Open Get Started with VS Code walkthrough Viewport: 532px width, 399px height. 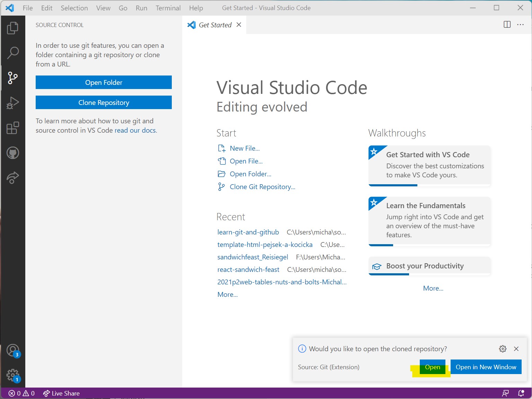(429, 166)
